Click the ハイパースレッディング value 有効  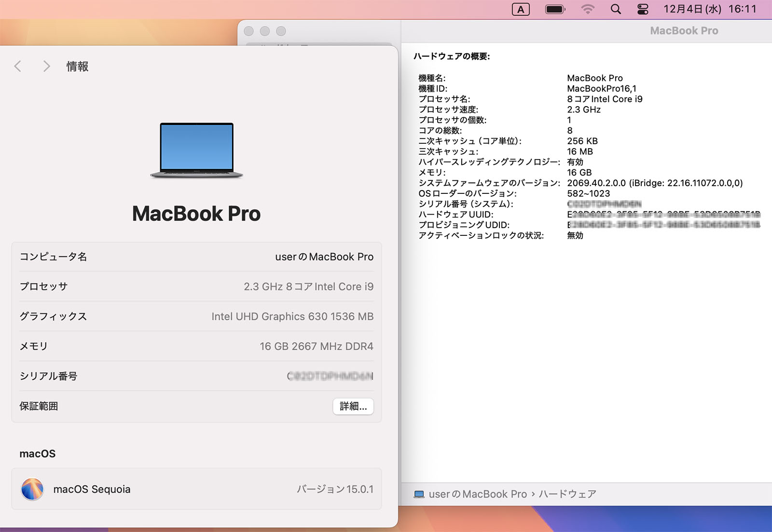pos(575,162)
